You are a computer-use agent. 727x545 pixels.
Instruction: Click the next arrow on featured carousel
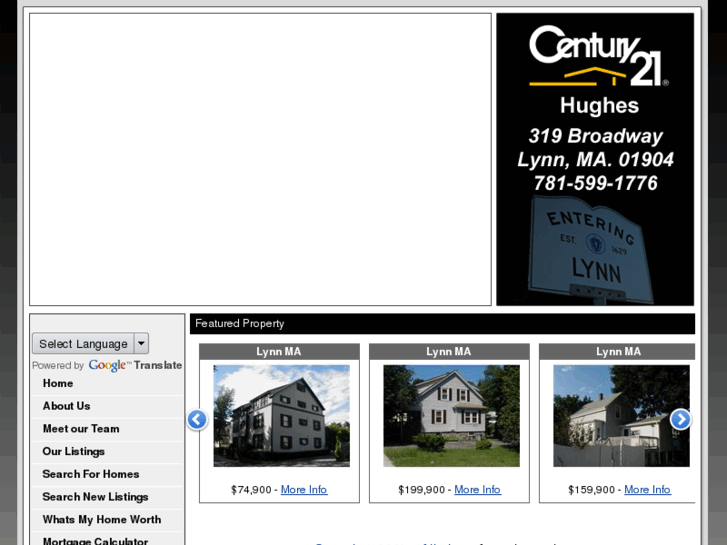[681, 419]
